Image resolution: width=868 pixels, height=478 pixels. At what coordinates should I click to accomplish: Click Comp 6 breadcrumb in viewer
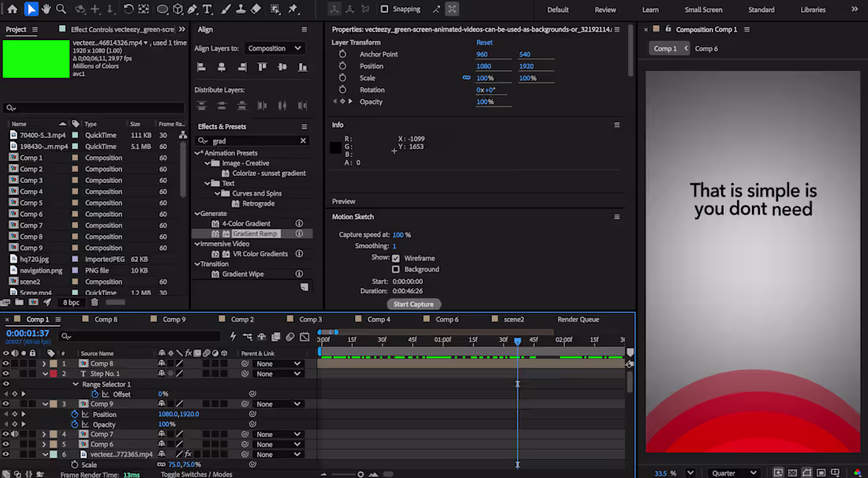pos(706,49)
